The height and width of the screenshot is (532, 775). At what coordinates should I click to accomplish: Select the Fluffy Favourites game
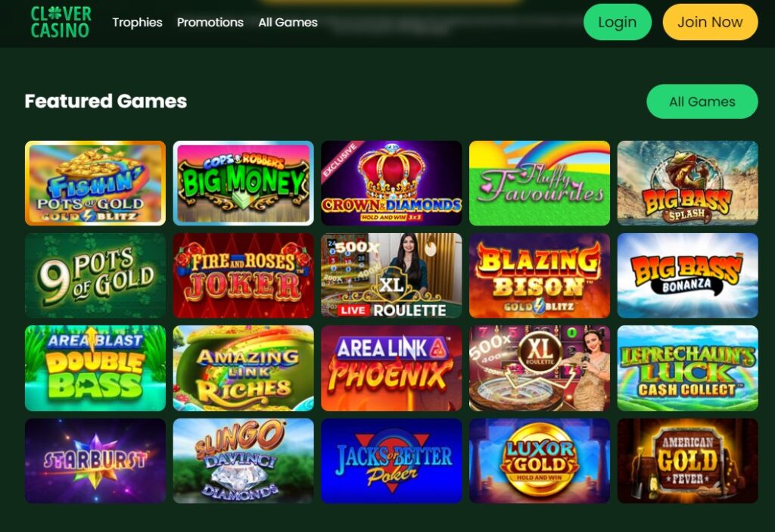point(539,183)
